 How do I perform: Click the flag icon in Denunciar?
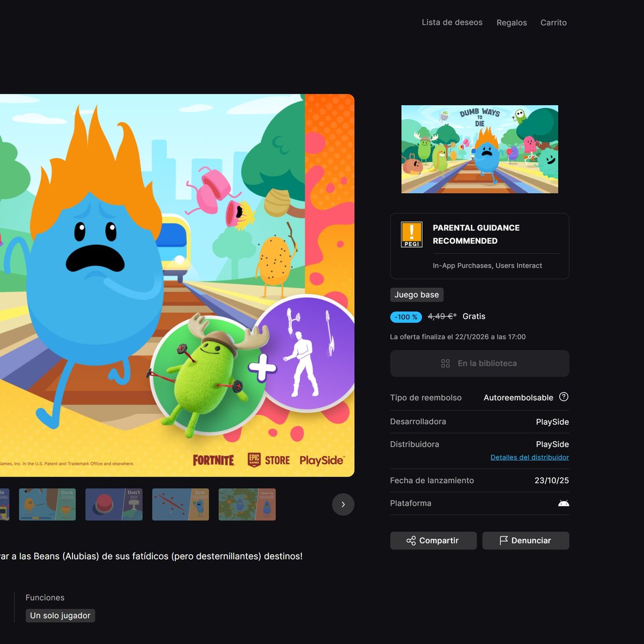503,540
